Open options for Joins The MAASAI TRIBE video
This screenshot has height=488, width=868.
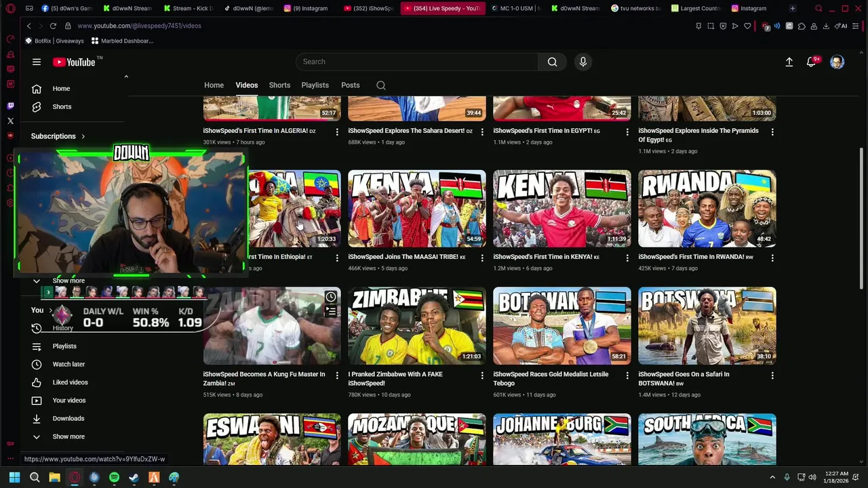(482, 258)
